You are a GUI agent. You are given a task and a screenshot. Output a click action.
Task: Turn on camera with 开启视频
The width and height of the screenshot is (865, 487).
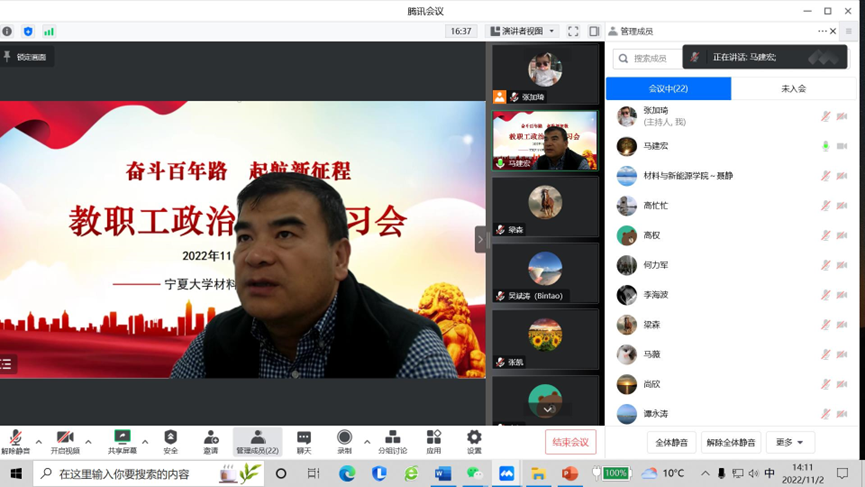point(65,441)
